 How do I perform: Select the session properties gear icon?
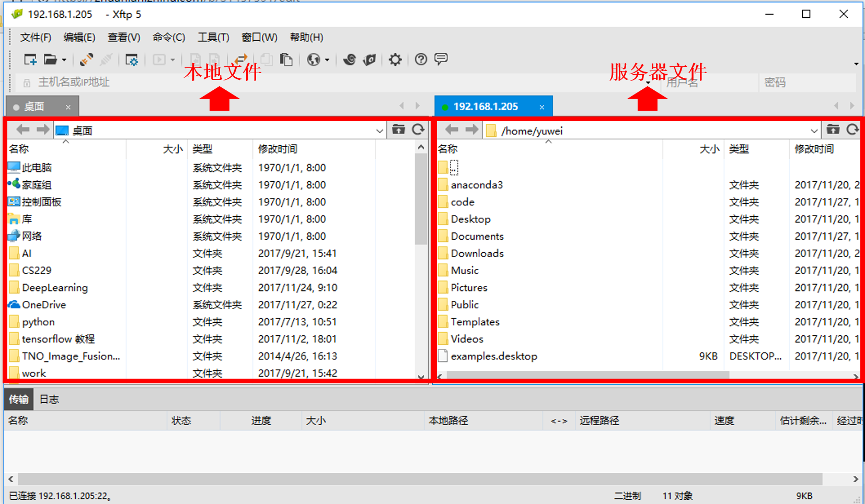(x=132, y=59)
